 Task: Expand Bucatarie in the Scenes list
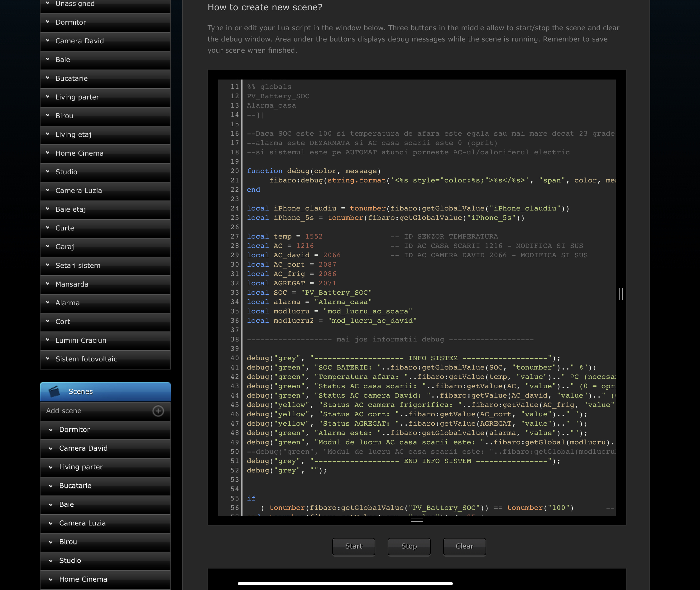click(51, 486)
